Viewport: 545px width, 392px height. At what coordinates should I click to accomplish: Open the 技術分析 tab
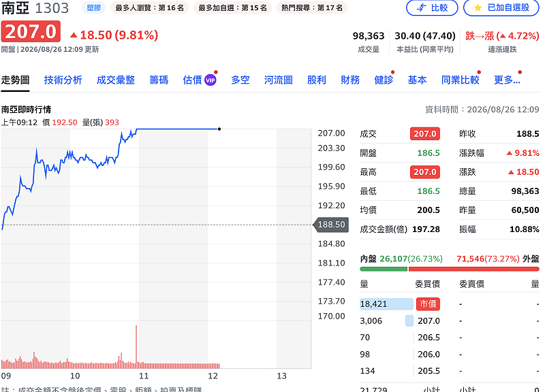pyautogui.click(x=63, y=80)
